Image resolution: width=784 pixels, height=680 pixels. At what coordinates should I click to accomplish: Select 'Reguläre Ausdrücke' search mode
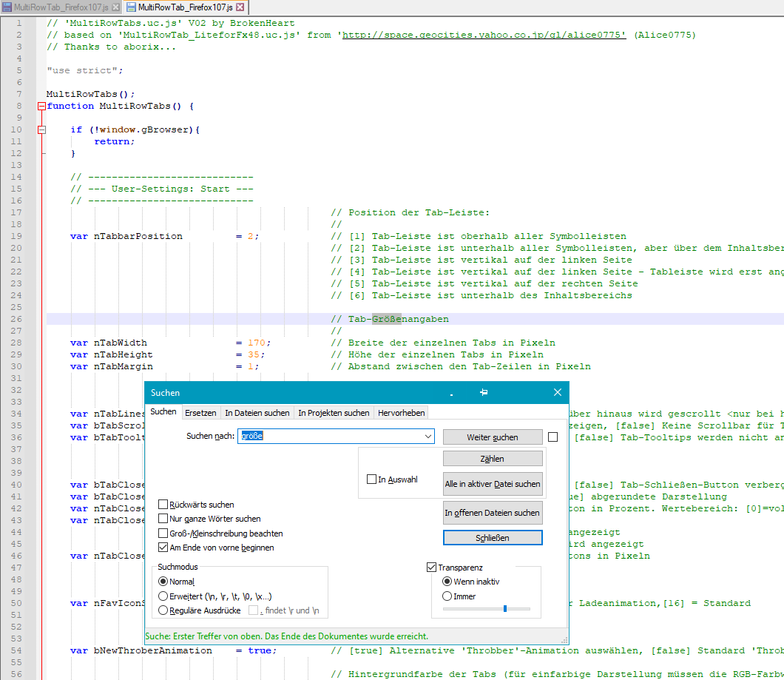tap(163, 610)
